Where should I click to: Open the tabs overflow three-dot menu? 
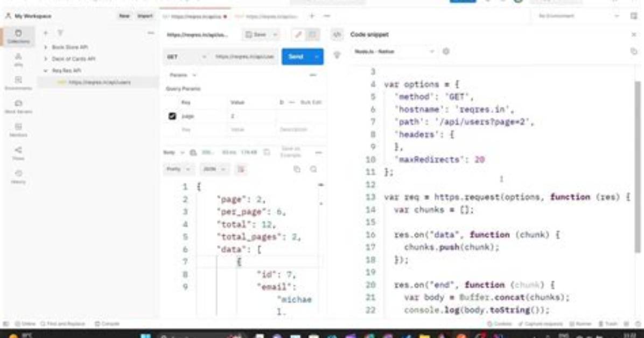[327, 16]
